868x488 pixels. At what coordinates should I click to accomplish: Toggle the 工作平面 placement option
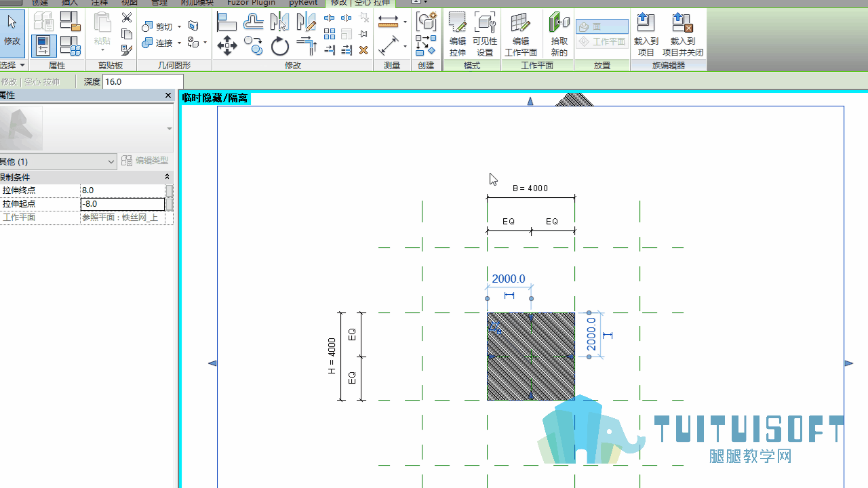click(602, 41)
